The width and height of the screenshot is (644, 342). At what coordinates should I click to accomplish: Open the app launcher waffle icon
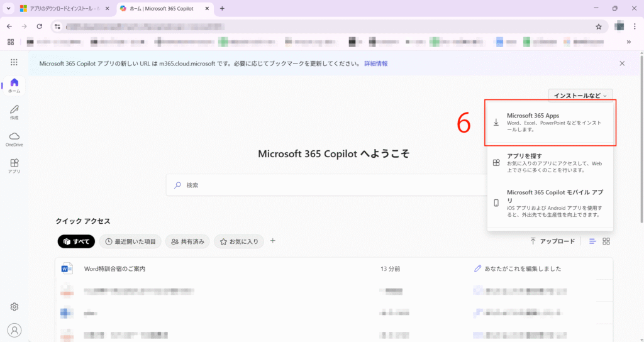[14, 62]
